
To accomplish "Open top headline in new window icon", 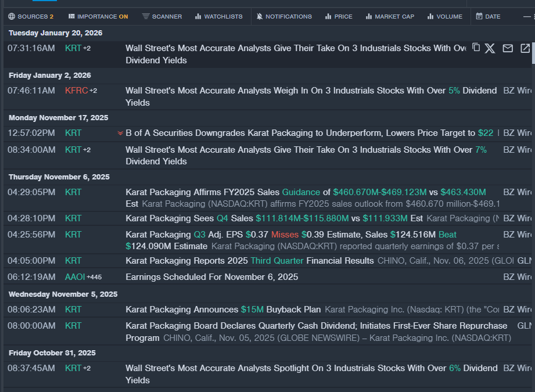I will click(x=525, y=48).
